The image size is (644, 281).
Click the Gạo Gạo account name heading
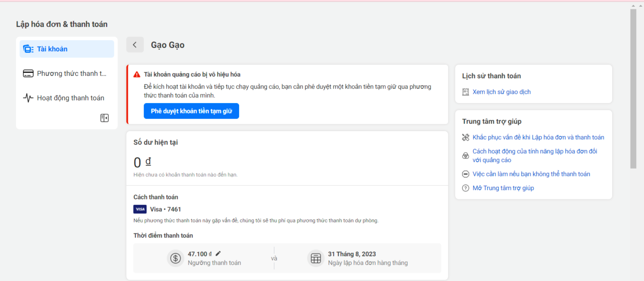(x=168, y=45)
